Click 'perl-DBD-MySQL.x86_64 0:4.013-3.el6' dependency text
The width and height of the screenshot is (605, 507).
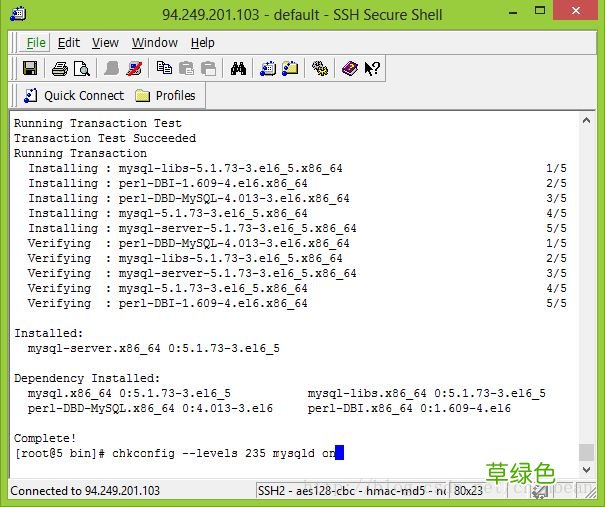[x=150, y=408]
